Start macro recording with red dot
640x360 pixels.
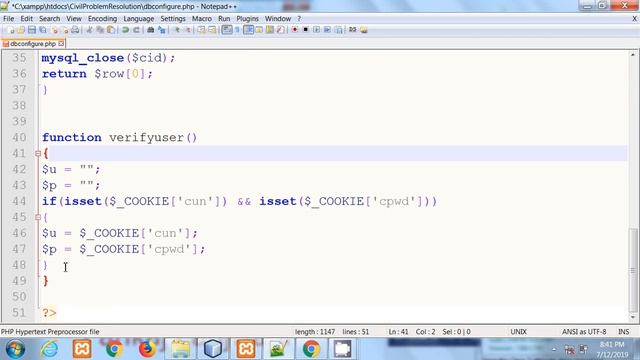point(295,30)
